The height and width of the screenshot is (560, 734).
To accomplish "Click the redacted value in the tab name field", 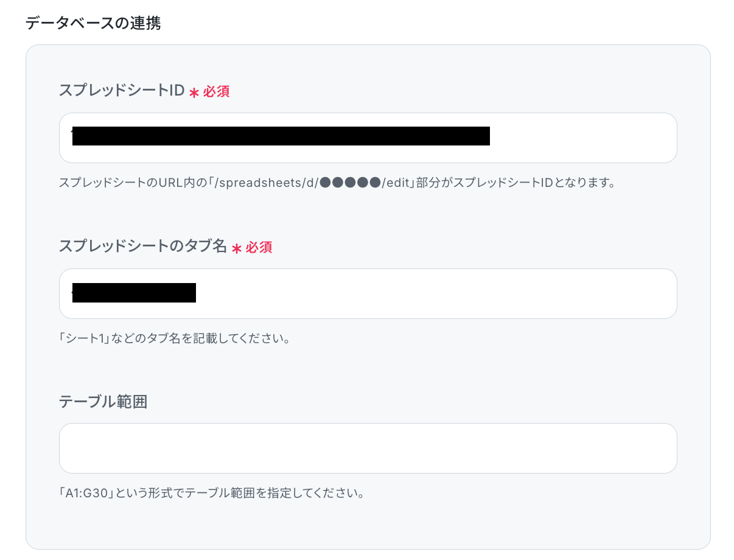I will [x=134, y=293].
